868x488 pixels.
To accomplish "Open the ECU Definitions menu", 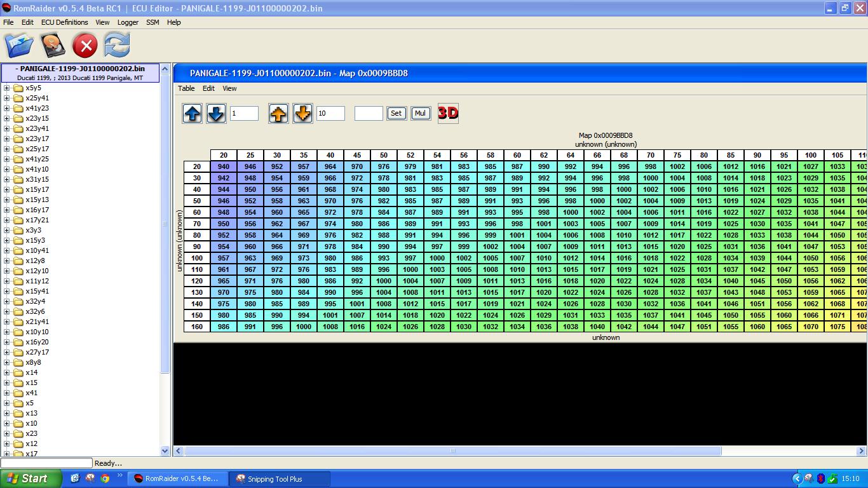I will 64,22.
